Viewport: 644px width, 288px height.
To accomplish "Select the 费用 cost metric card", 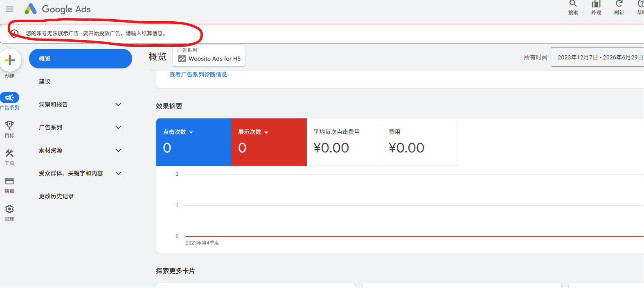I will [420, 142].
